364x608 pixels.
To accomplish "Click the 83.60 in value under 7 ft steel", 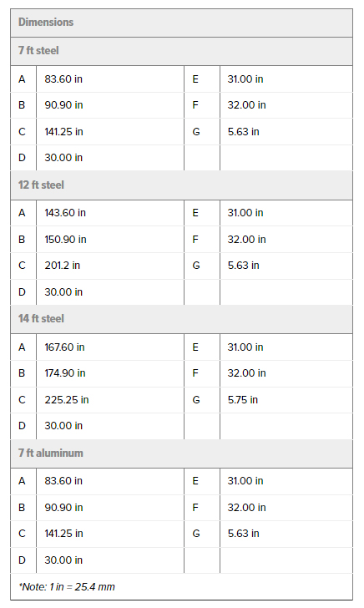I will (63, 79).
